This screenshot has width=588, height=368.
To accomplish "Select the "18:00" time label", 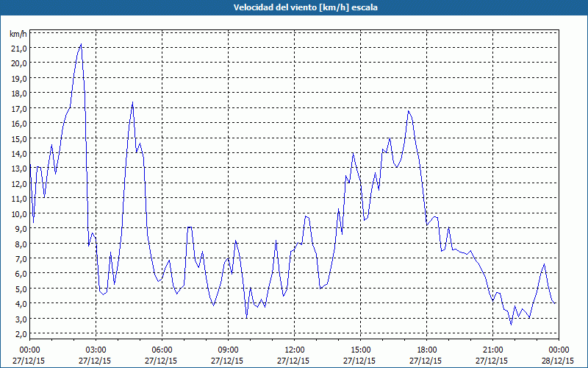I will point(427,350).
